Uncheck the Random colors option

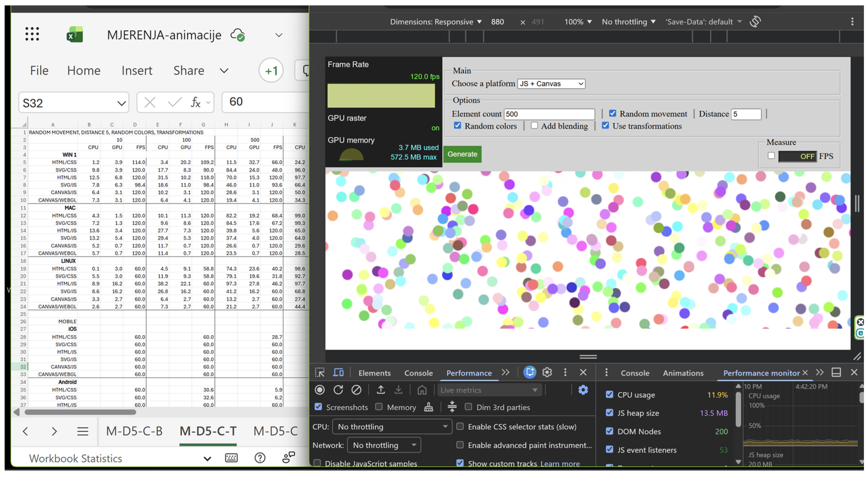457,125
